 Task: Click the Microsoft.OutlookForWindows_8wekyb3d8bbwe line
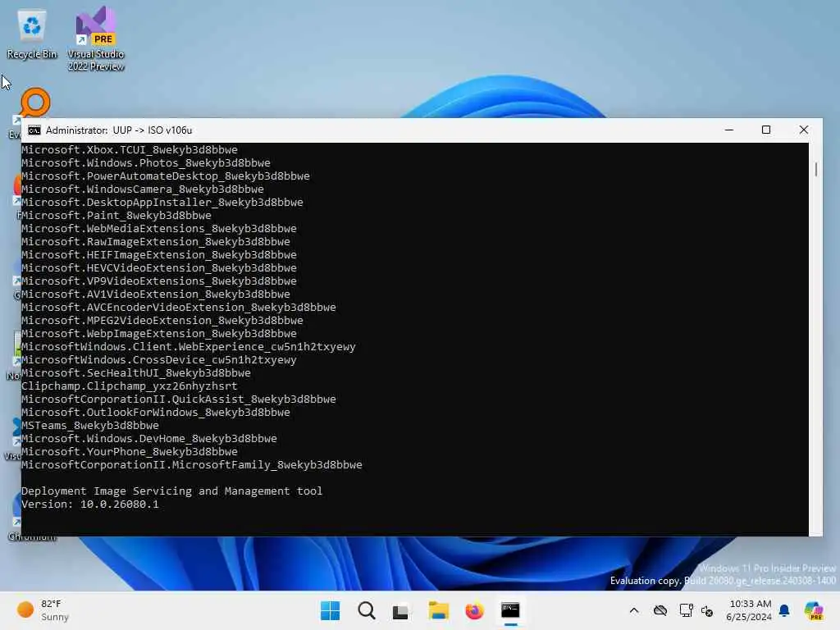[x=156, y=412]
